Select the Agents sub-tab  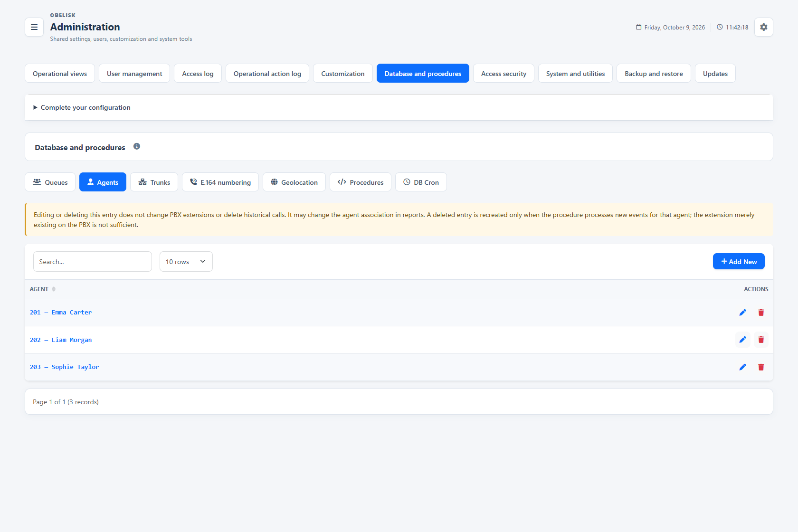pyautogui.click(x=103, y=182)
